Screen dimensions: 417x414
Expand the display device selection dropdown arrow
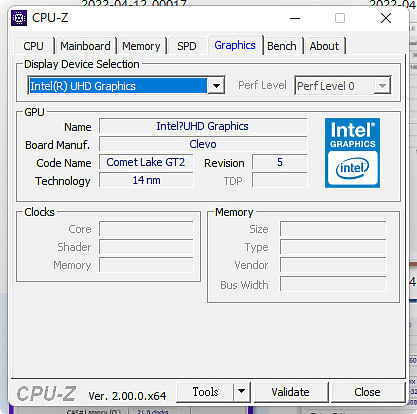tap(216, 86)
